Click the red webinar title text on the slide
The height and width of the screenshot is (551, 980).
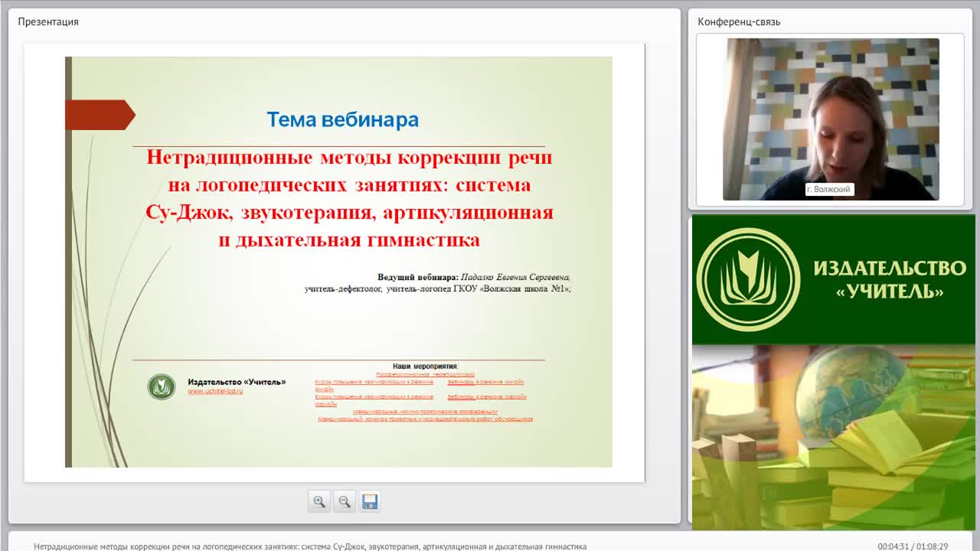click(x=349, y=199)
